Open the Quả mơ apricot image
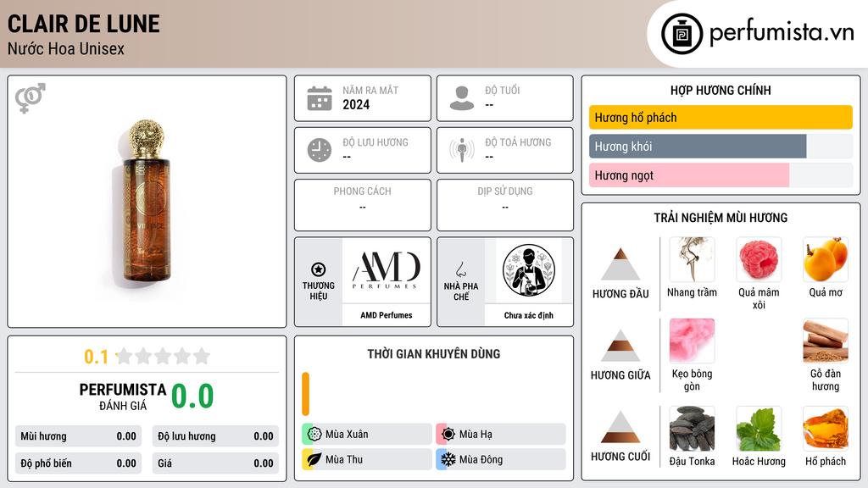 point(826,259)
